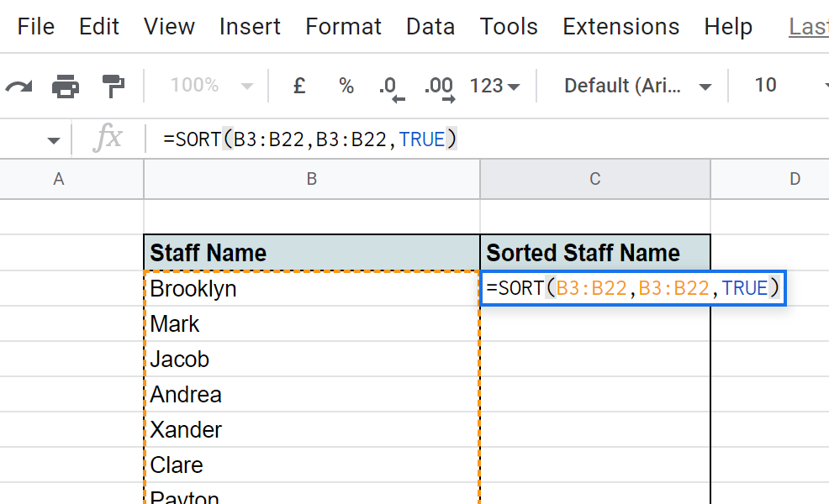Click the redo arrow icon

click(18, 86)
